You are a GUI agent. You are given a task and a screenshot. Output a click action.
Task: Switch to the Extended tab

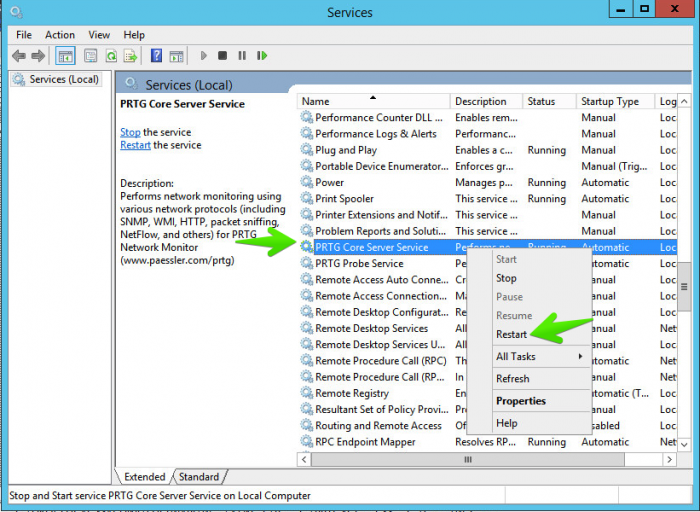click(144, 477)
